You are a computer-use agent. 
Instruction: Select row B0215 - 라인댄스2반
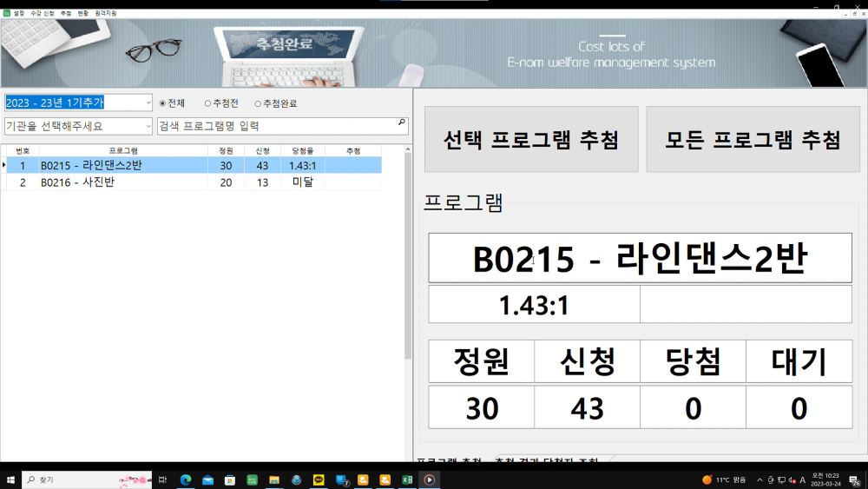coord(194,166)
